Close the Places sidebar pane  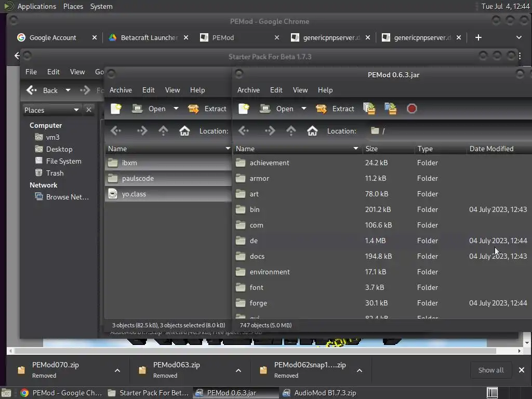(88, 110)
